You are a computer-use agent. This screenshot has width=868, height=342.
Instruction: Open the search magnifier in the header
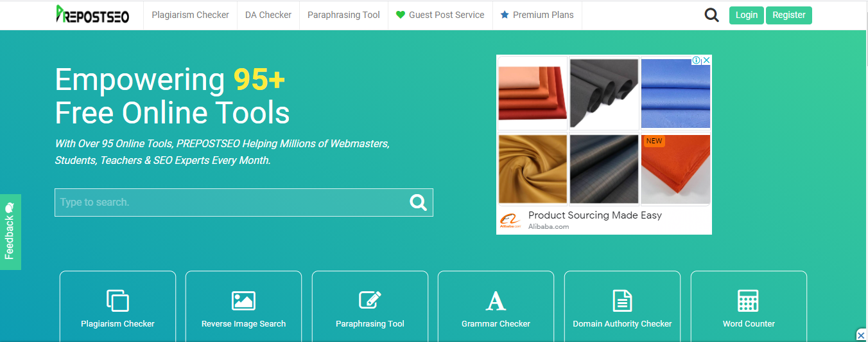coord(711,15)
